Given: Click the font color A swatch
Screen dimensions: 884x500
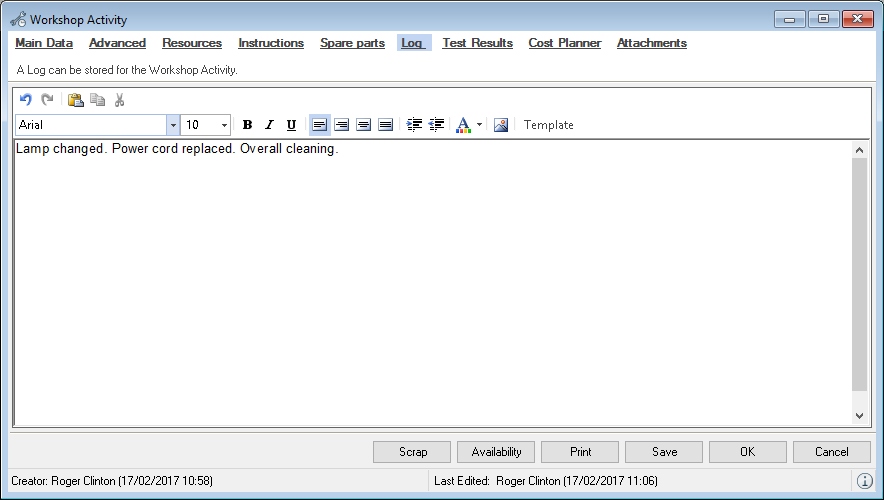Looking at the screenshot, I should (x=462, y=125).
